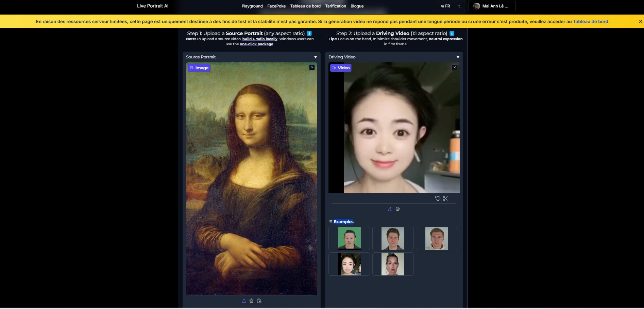Screen dimensions: 644x309
Task: Click the Examples list icon
Action: click(x=331, y=222)
